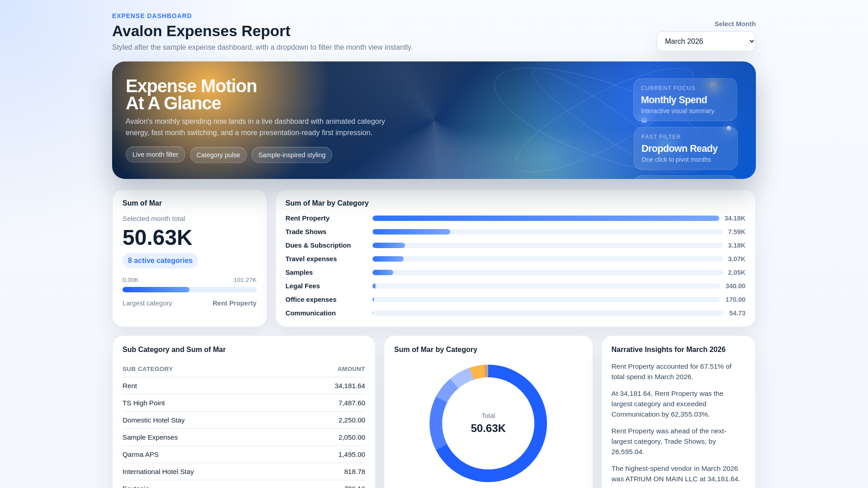
Task: Click the Dropdown Ready filter card
Action: (x=685, y=148)
